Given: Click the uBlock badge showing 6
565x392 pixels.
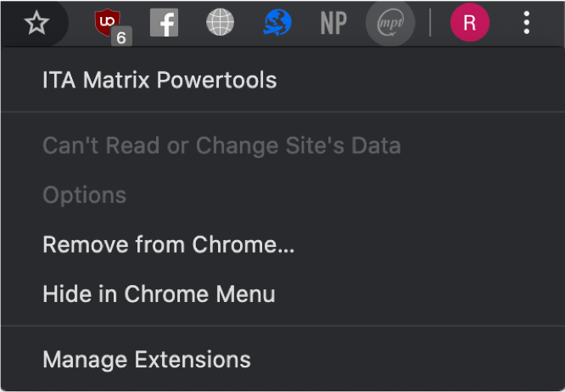Looking at the screenshot, I should (121, 36).
